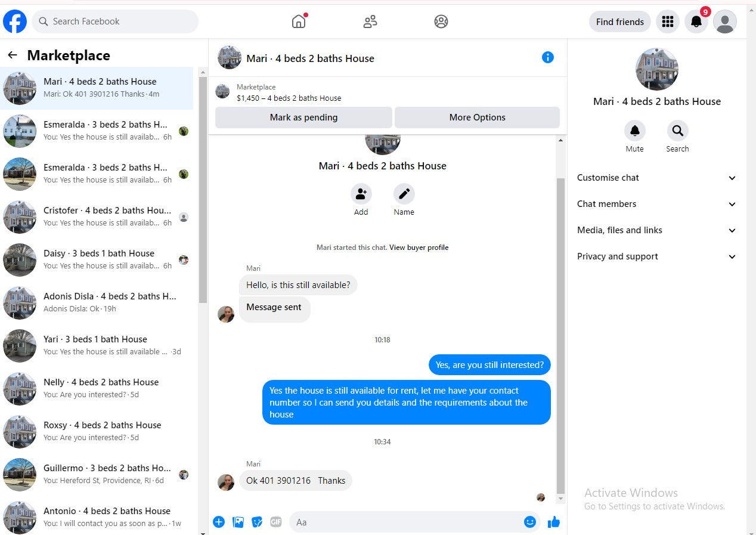Send a thumbs-up like
This screenshot has height=535, width=756.
[554, 522]
